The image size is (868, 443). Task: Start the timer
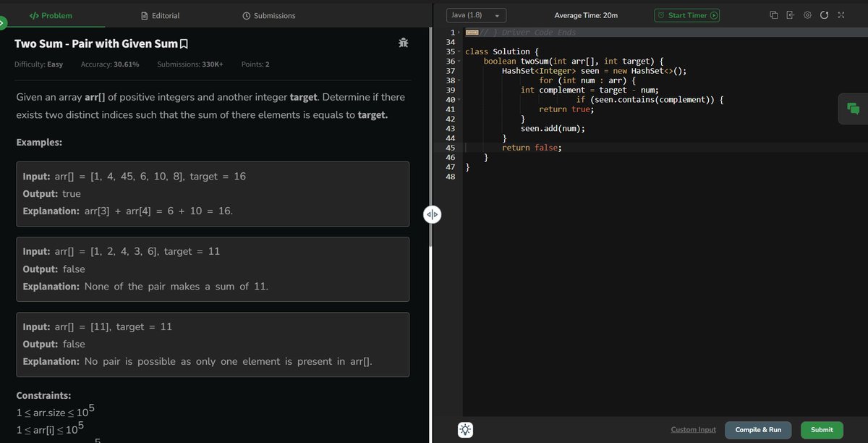[x=687, y=15]
